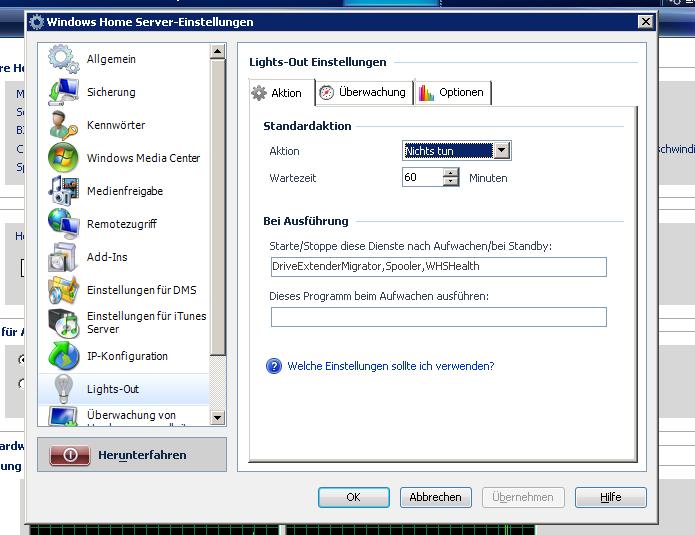695x535 pixels.
Task: Click the Abbrechen button
Action: click(436, 497)
